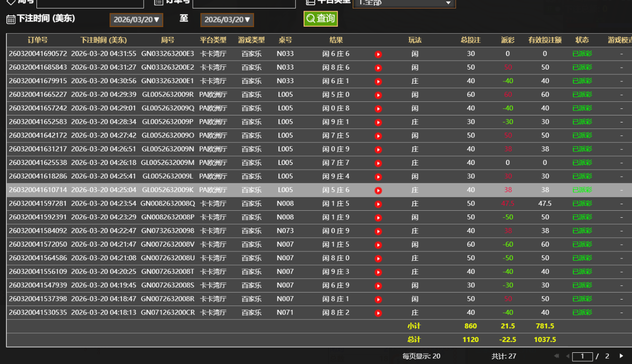The width and height of the screenshot is (632, 364).
Task: Open replay video for round GN0072632008V
Action: point(378,245)
